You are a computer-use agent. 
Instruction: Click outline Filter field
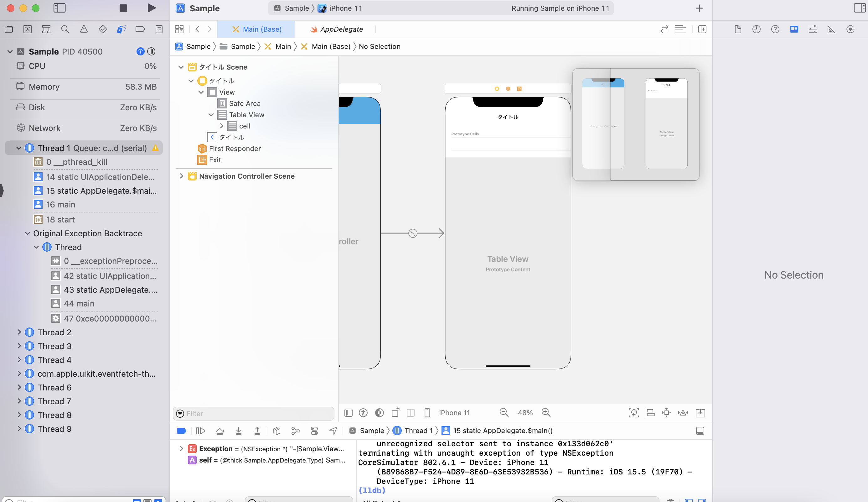pyautogui.click(x=254, y=413)
